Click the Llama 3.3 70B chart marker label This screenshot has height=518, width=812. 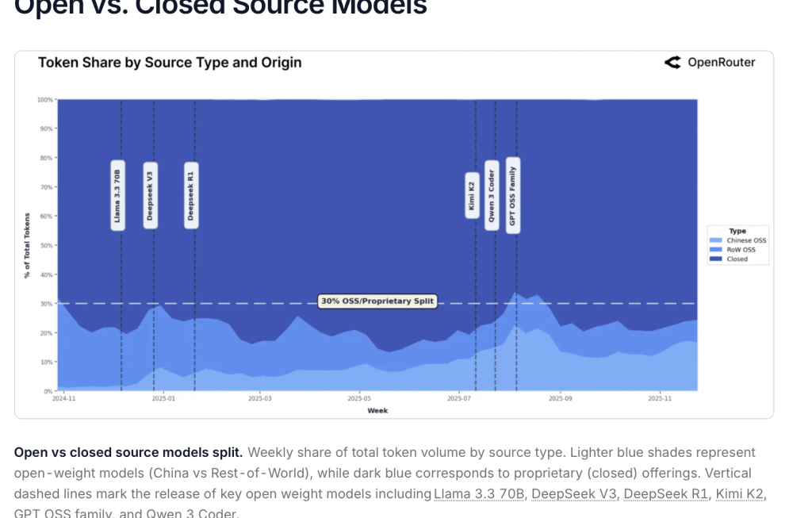click(117, 196)
